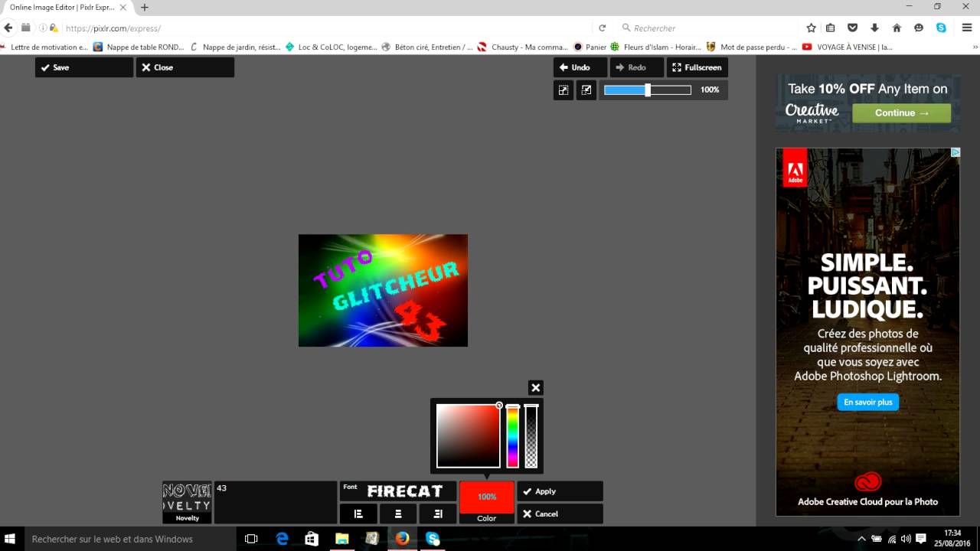Go to browser home page

pyautogui.click(x=897, y=28)
